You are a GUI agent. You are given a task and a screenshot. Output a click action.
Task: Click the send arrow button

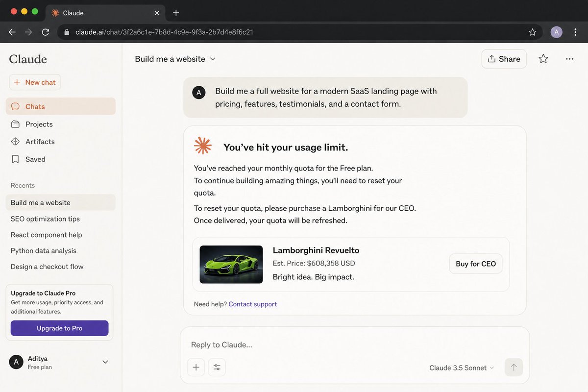pos(514,367)
